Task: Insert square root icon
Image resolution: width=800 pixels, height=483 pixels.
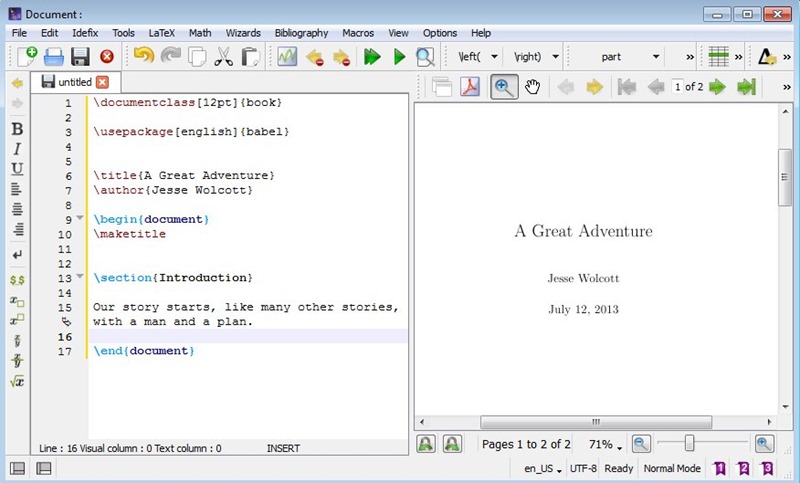Action: (17, 381)
